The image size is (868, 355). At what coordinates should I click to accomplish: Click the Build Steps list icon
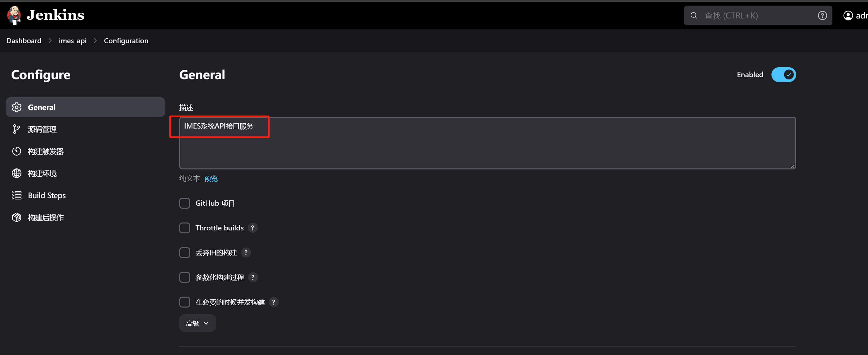click(16, 195)
